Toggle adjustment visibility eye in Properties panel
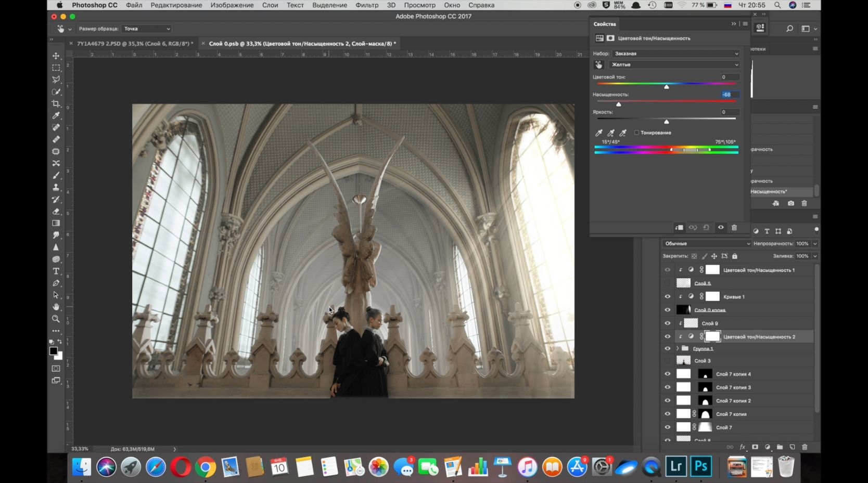 721,228
